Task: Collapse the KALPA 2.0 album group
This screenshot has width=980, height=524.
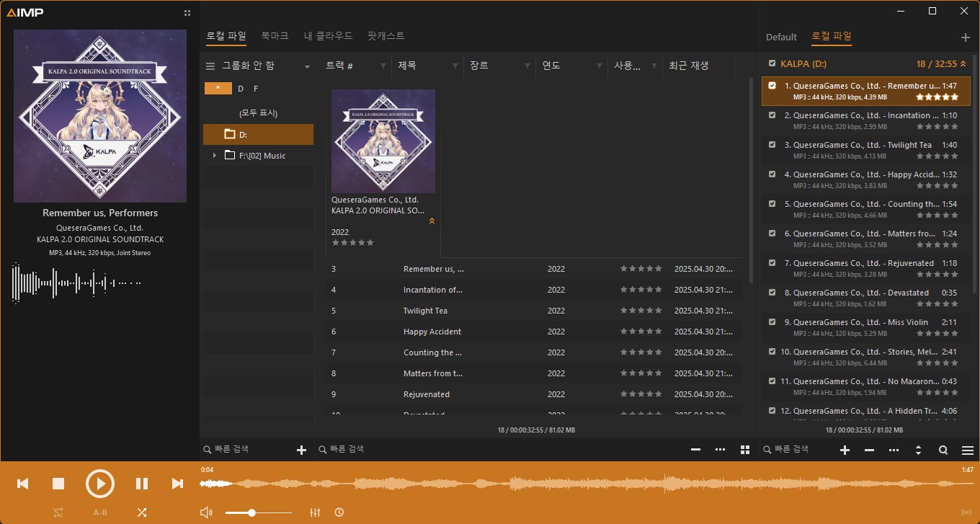Action: click(x=432, y=221)
